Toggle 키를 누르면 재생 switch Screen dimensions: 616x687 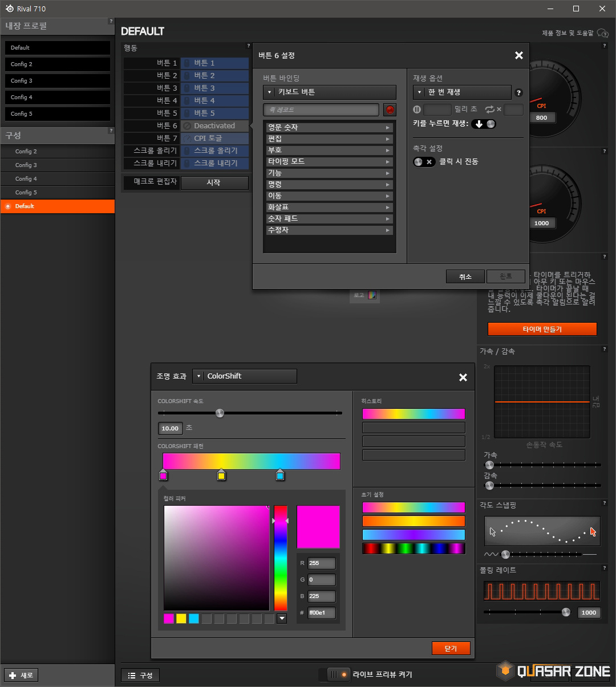click(484, 124)
